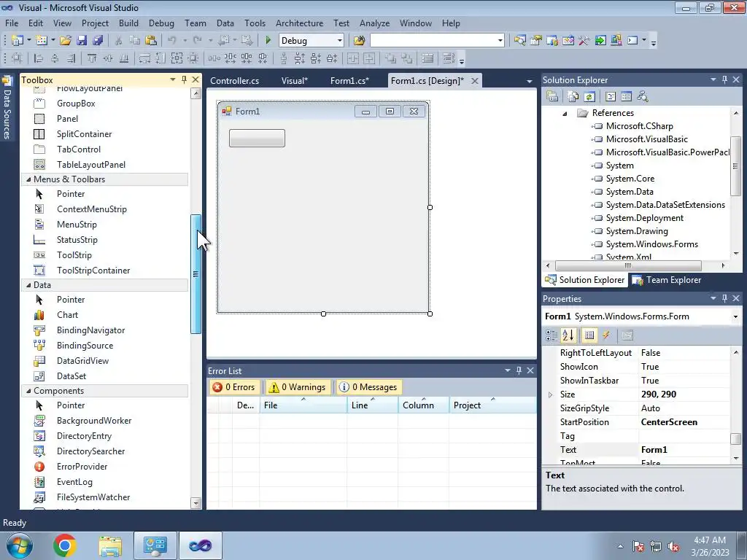Select System.Windows.Forms reference
This screenshot has width=747, height=560.
coord(651,244)
